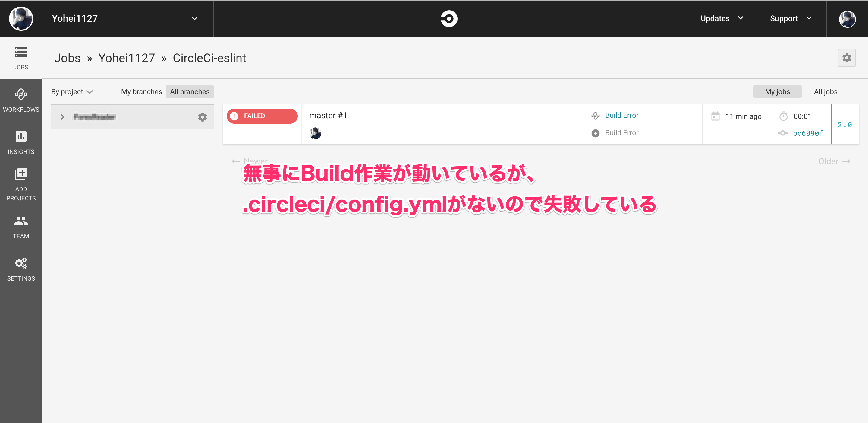Click Add Projects in the sidebar
Viewport: 868px width, 423px height.
click(x=20, y=184)
